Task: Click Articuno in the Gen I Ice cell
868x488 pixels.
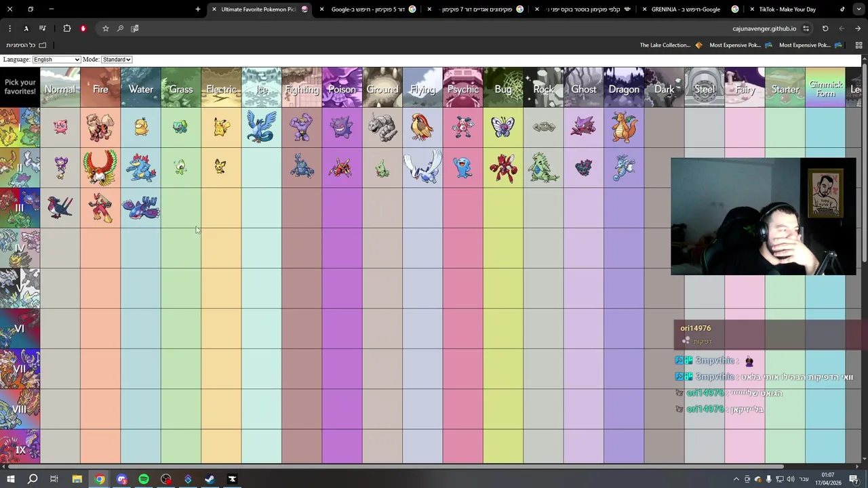Action: point(261,127)
